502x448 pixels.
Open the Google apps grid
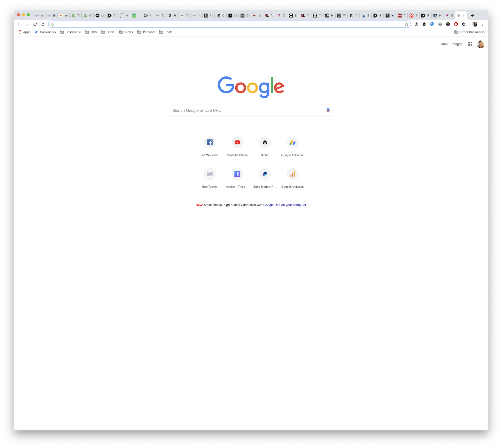click(470, 44)
